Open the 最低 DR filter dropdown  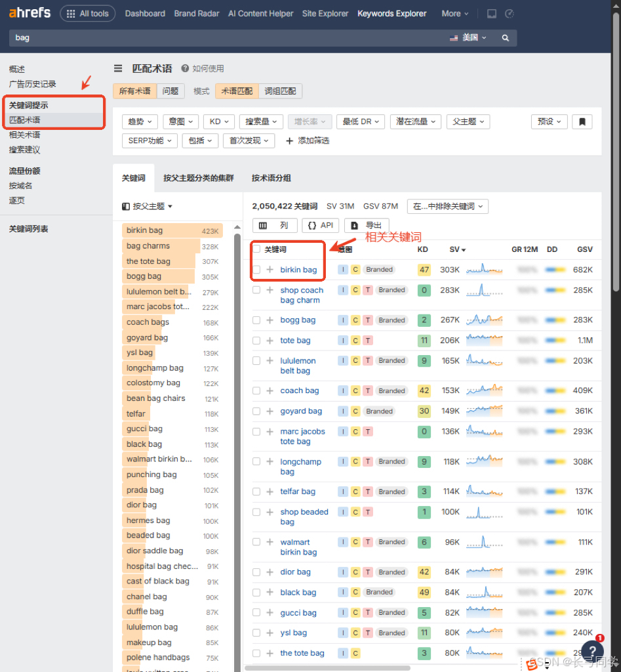(x=361, y=121)
